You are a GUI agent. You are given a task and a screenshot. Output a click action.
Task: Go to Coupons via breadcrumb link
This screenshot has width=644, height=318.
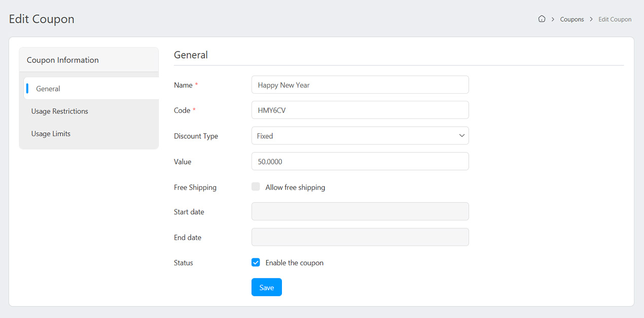[x=572, y=19]
